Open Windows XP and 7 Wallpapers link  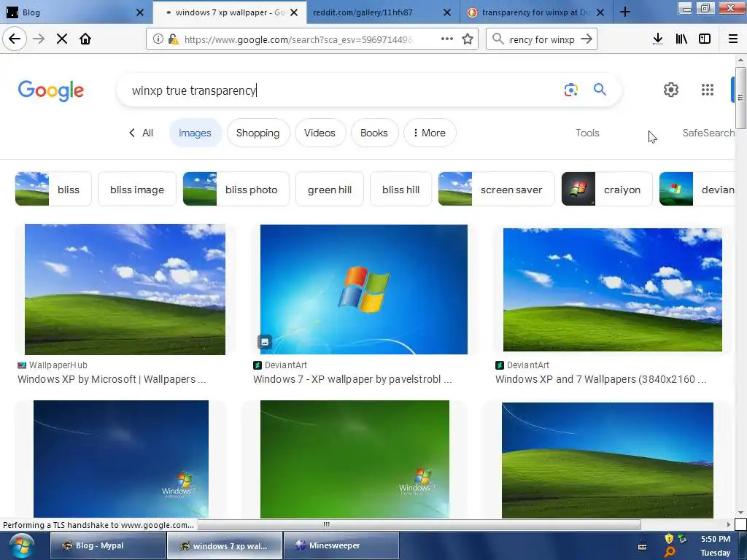click(x=601, y=379)
